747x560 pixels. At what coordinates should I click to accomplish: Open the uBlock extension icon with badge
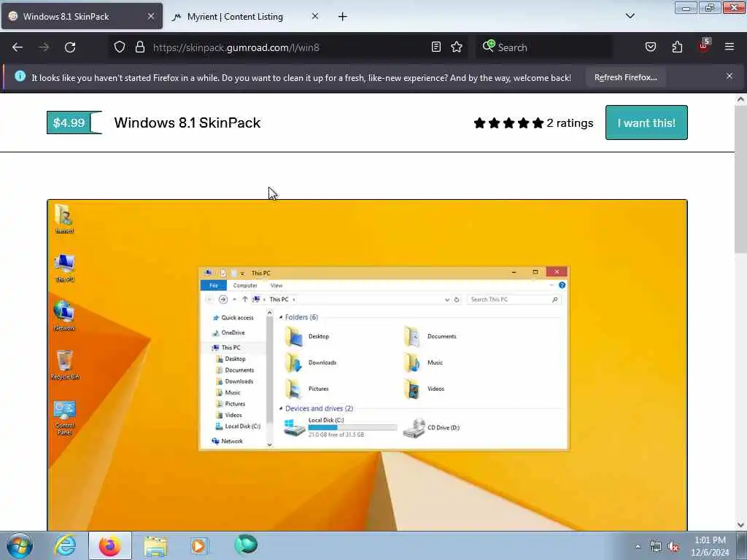tap(704, 46)
